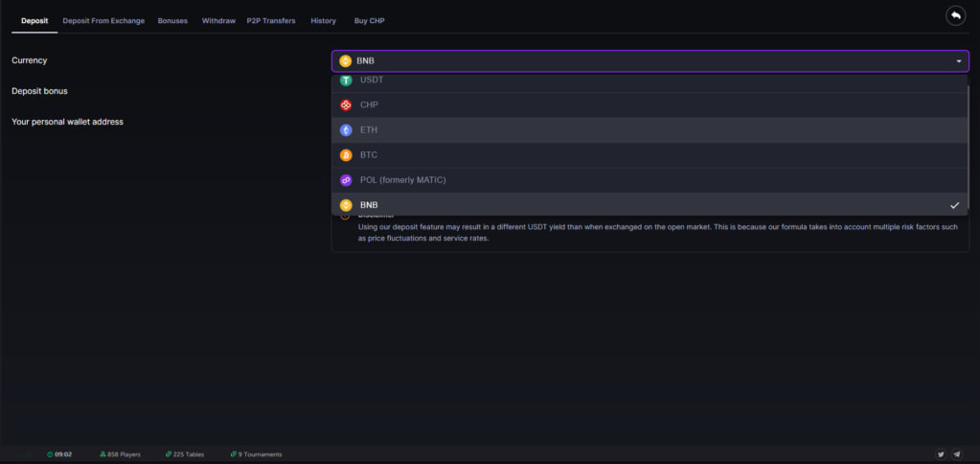
Task: Choose BNB in the currency list
Action: [x=649, y=204]
